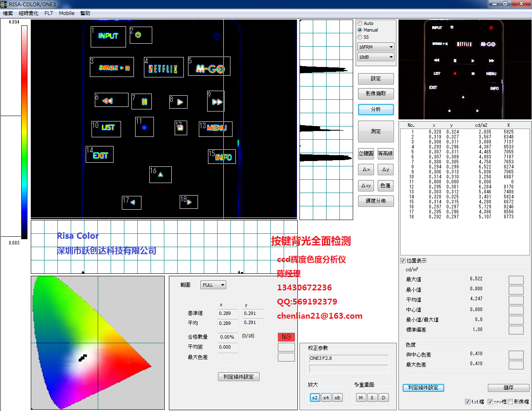Select region 8 play symbol

(x=178, y=102)
